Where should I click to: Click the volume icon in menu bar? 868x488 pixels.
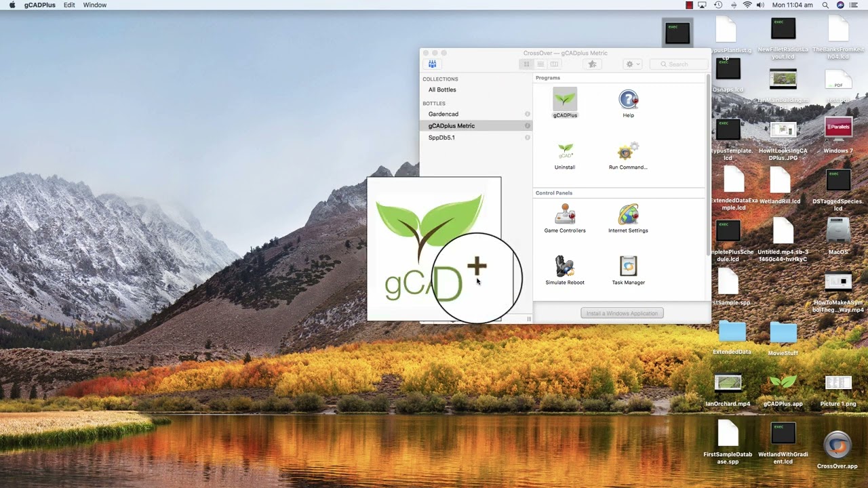pos(760,5)
